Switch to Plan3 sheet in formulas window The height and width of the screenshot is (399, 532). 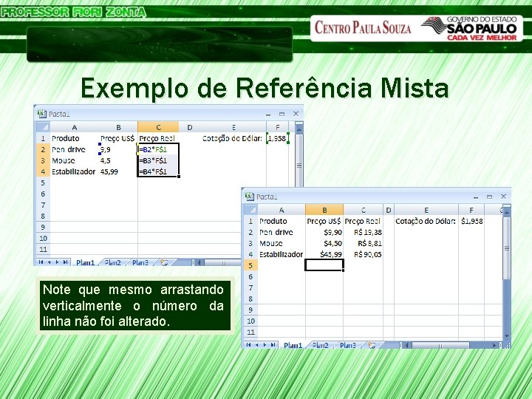140,262
